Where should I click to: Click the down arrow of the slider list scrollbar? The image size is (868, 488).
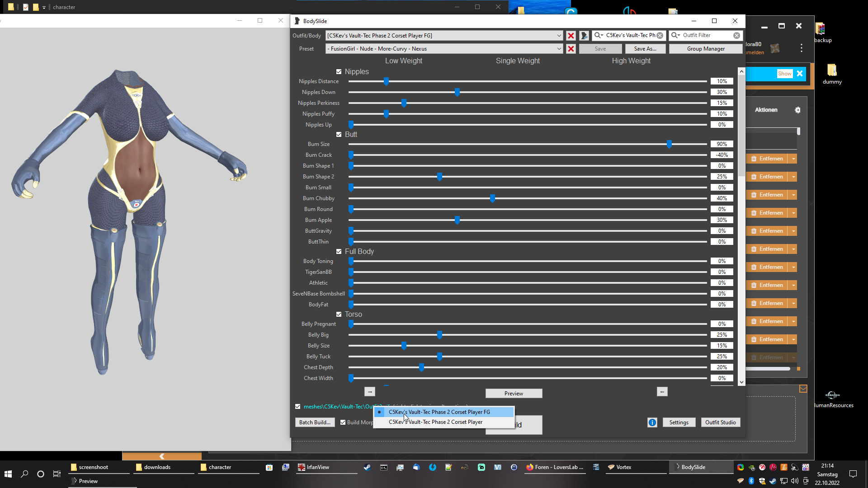click(741, 382)
